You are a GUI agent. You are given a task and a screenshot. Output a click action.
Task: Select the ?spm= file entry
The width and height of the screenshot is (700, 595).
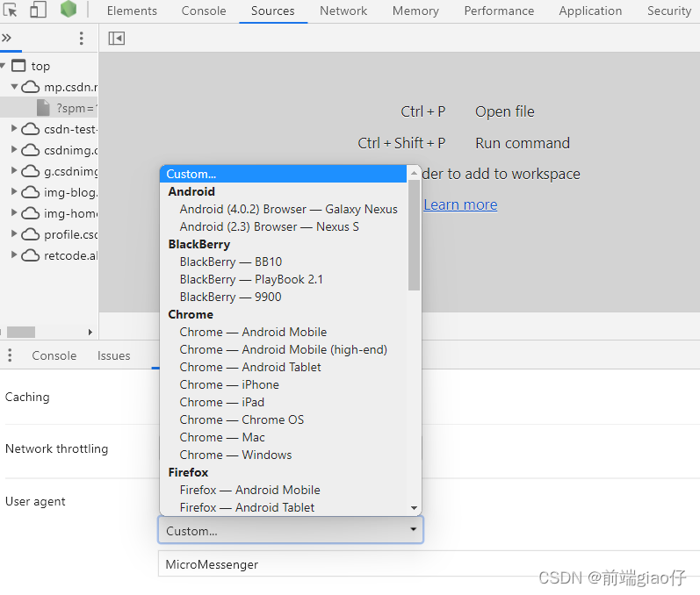[x=49, y=108]
